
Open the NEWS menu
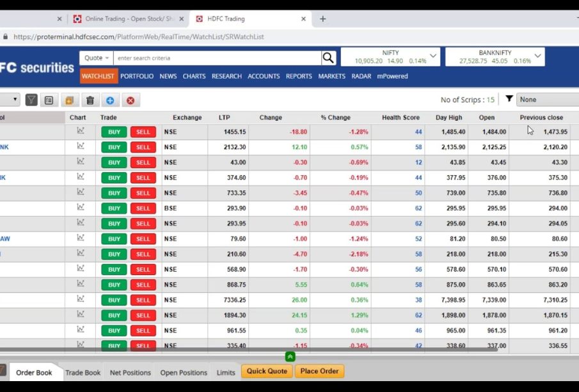coord(168,76)
